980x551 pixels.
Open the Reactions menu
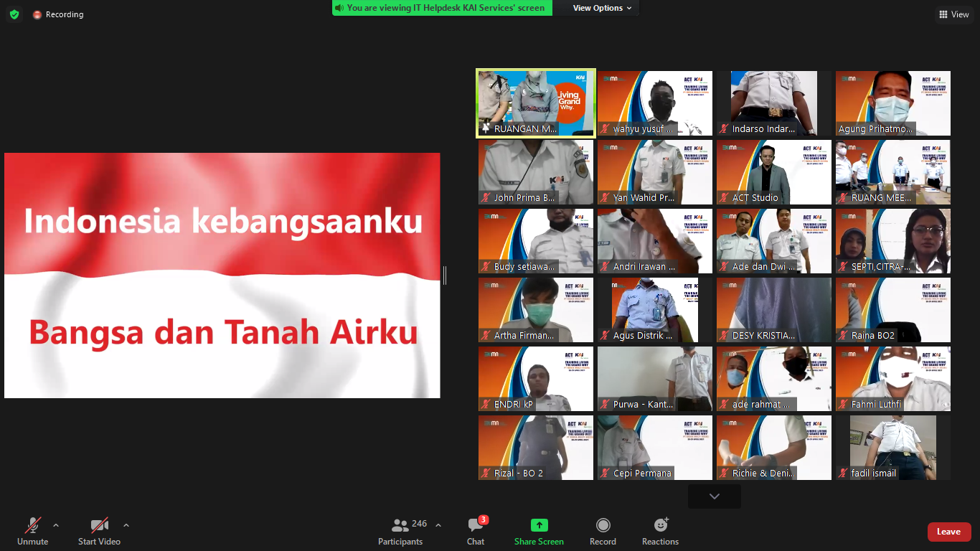click(660, 525)
